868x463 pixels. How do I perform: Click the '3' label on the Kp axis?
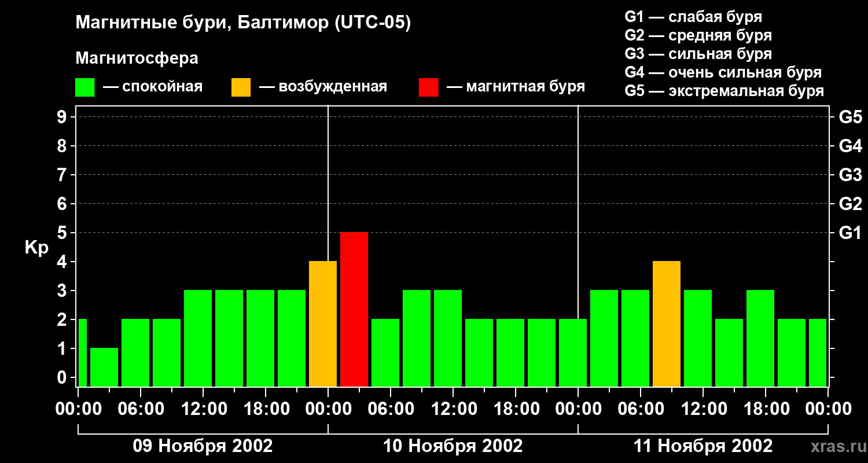coord(63,291)
